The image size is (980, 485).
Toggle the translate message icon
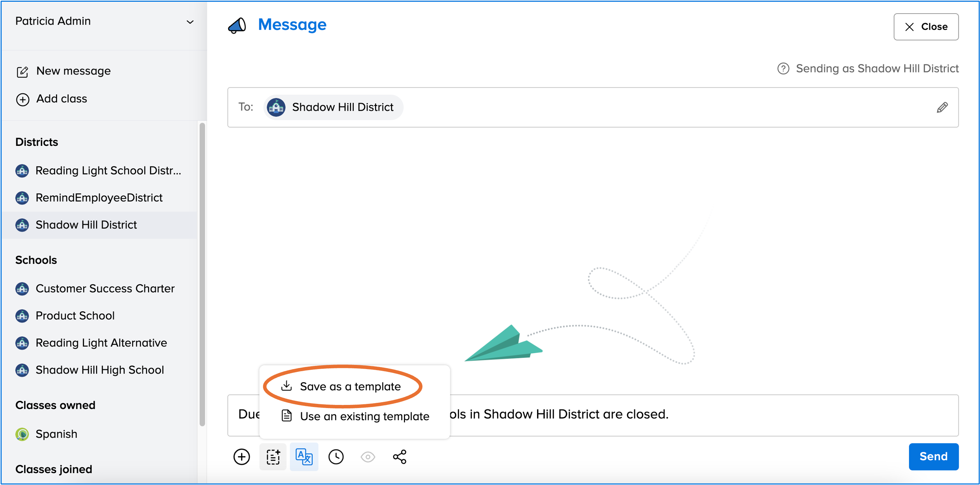(304, 456)
